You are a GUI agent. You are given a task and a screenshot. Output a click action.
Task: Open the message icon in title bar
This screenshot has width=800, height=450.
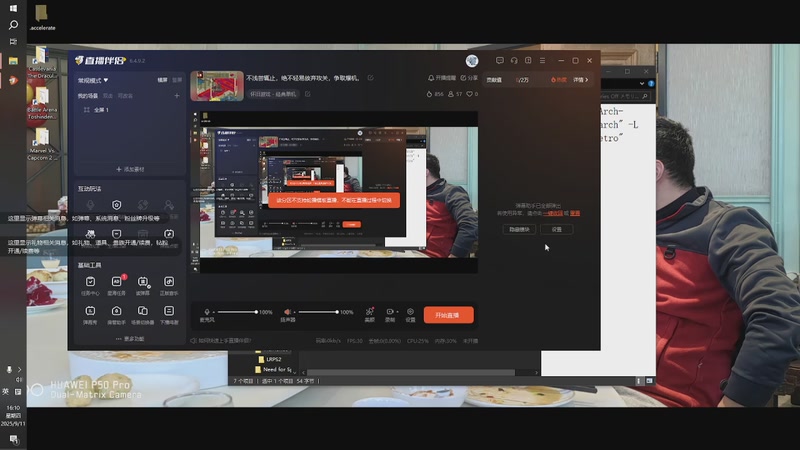click(499, 60)
